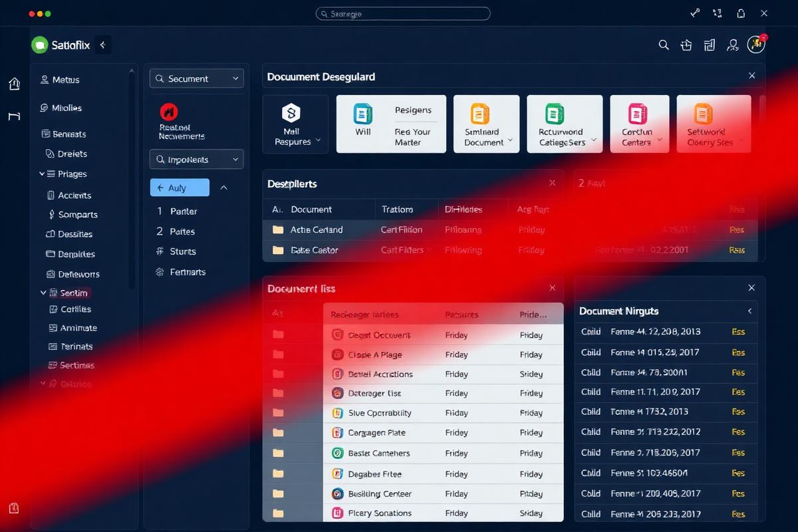798x532 pixels.
Task: Open the home icon in left rail
Action: pos(14,84)
